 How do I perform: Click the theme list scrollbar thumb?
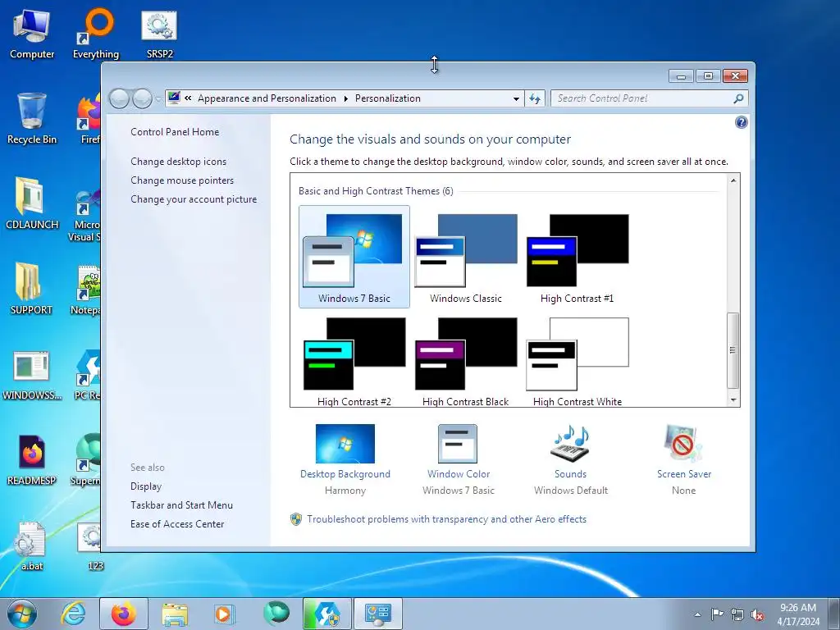tap(733, 350)
